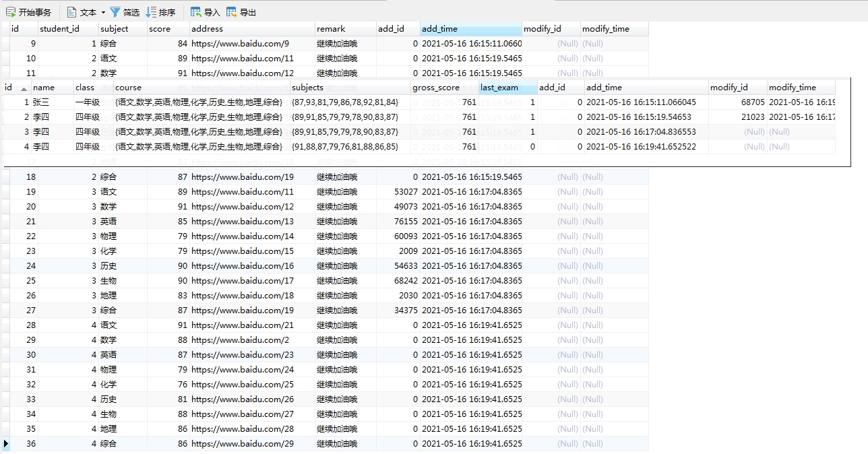Viewport: 868px width, 454px height.
Task: Select the address column header
Action: (253, 29)
